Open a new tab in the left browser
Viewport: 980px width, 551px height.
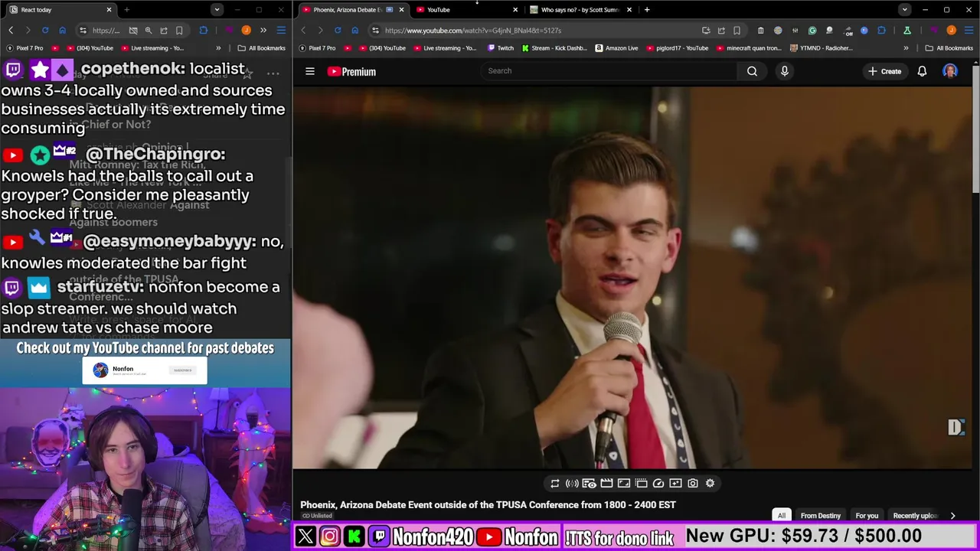(126, 10)
